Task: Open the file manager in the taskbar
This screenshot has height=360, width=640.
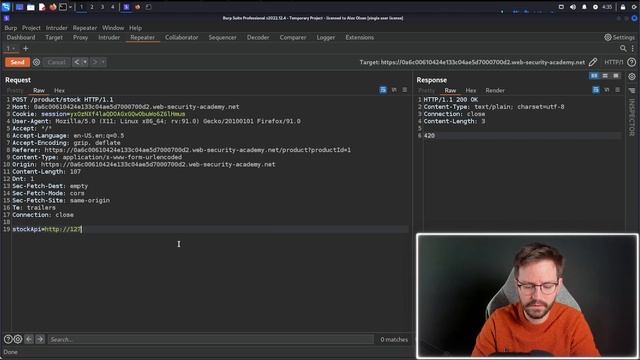Action: (31, 7)
